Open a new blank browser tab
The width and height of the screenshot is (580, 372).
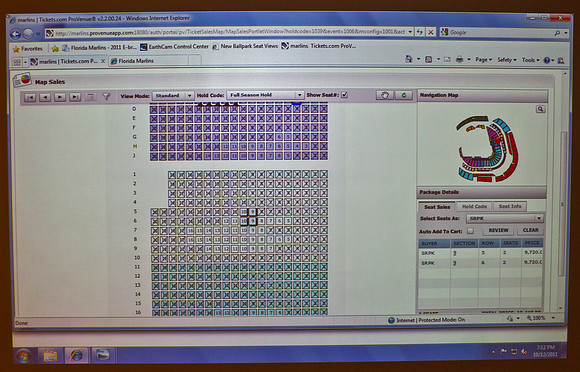coord(195,60)
